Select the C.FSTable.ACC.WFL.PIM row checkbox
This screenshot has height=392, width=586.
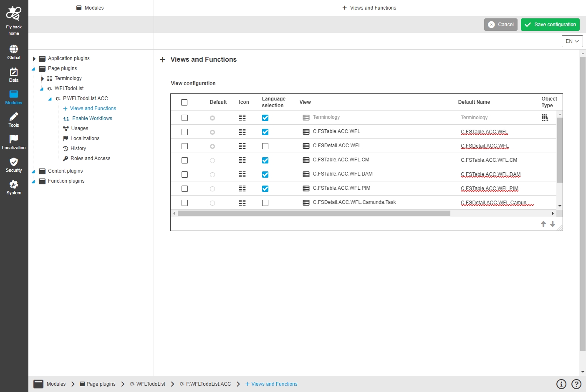(184, 189)
